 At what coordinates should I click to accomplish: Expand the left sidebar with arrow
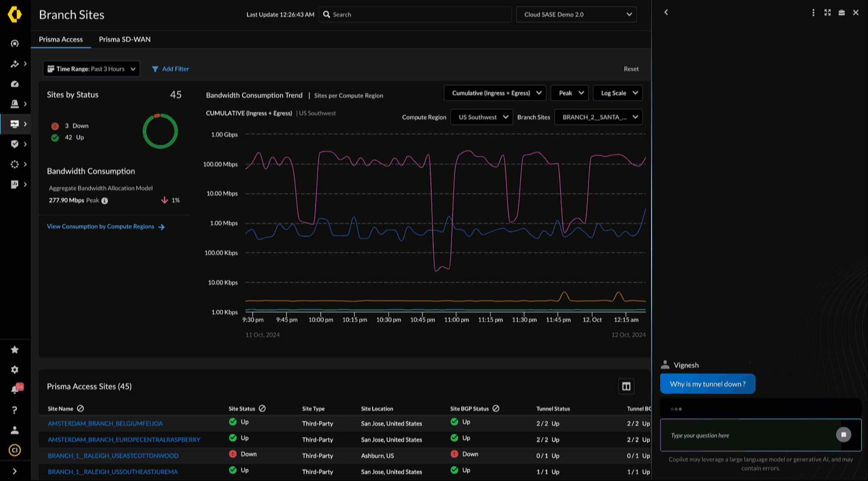[x=14, y=471]
